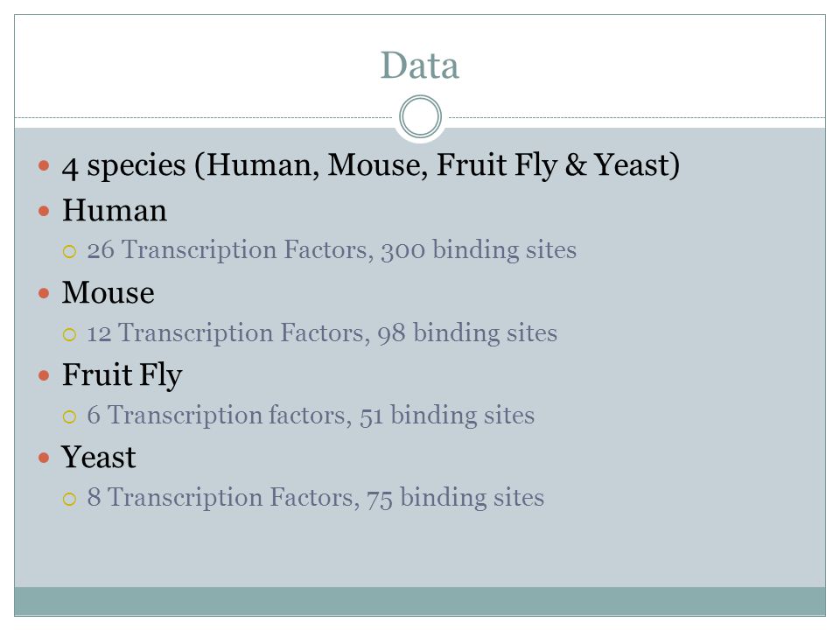Image resolution: width=840 pixels, height=630 pixels.
Task: Click the orange bullet next to "Human"
Action: click(44, 211)
